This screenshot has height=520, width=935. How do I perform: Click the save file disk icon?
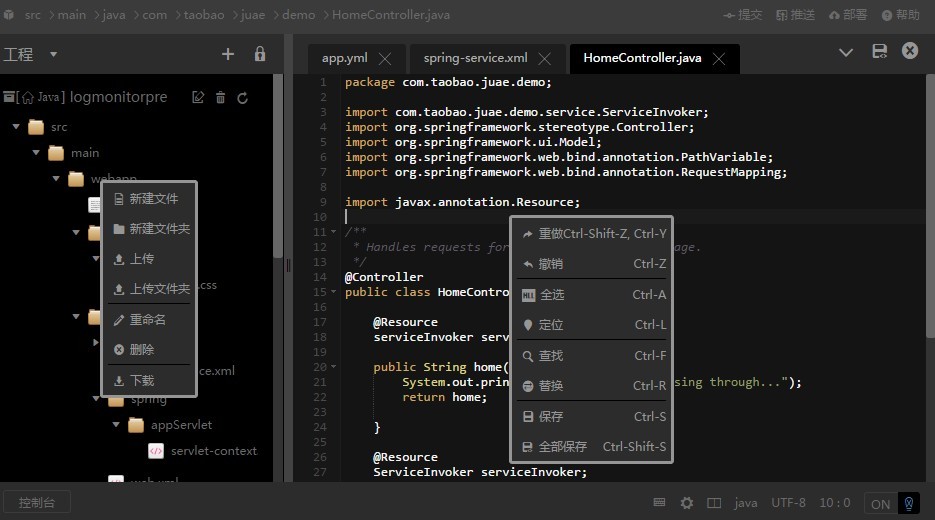point(880,51)
